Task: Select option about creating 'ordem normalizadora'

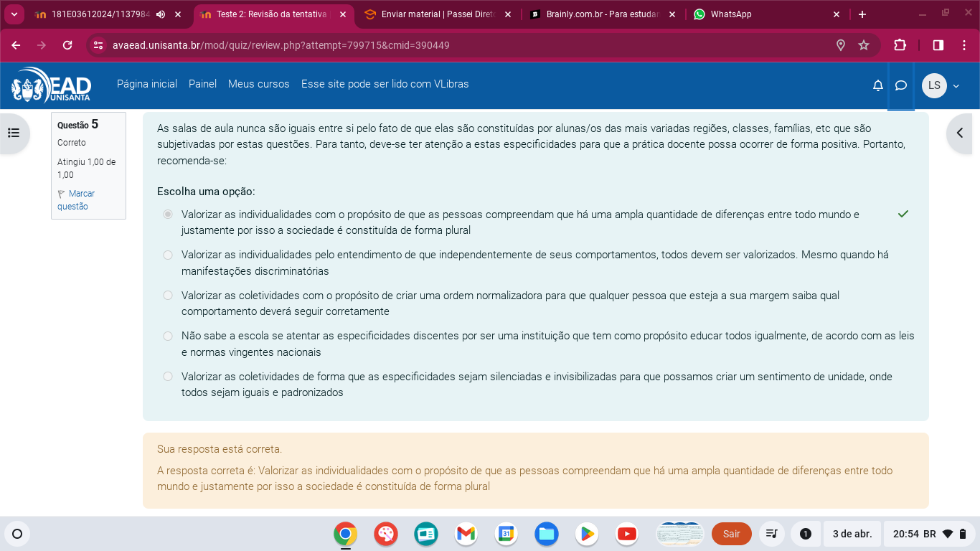Action: (168, 296)
